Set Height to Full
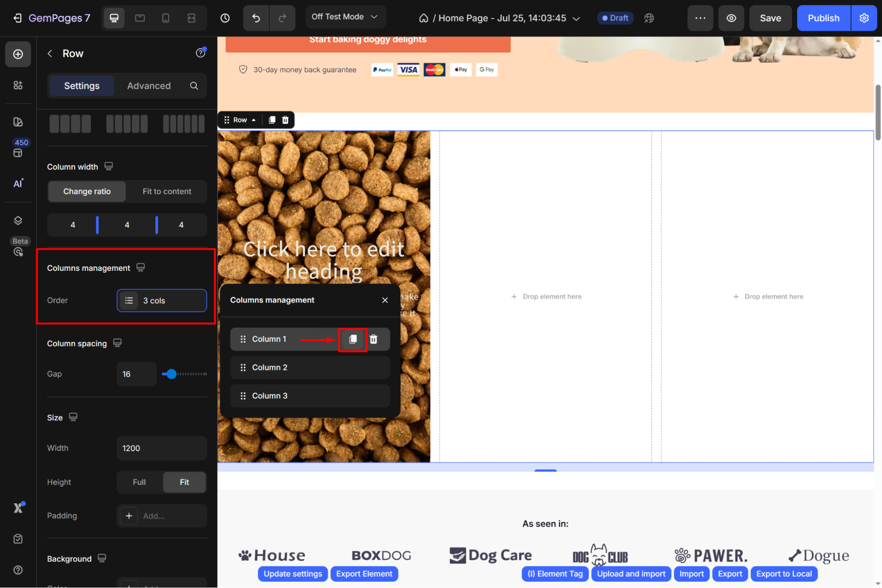 pos(139,482)
